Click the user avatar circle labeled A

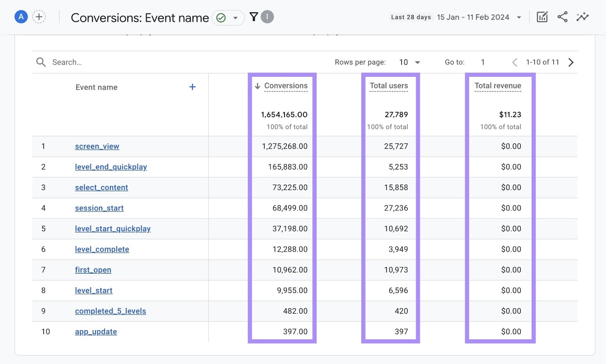click(x=21, y=17)
